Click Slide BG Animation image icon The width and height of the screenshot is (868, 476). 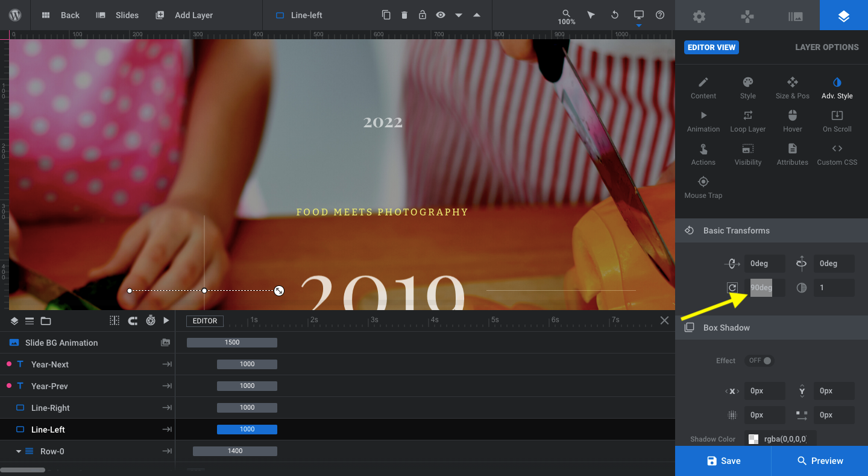coord(165,343)
